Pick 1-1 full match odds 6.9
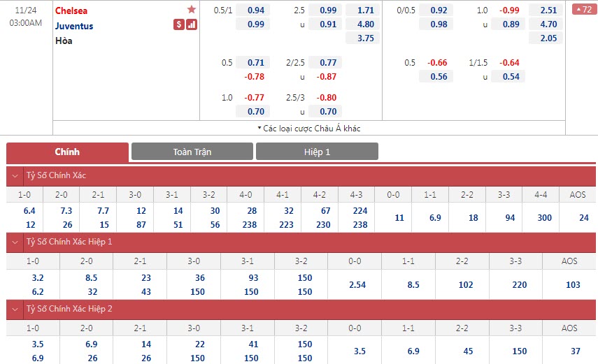Image resolution: width=598 pixels, height=364 pixels. pyautogui.click(x=435, y=218)
